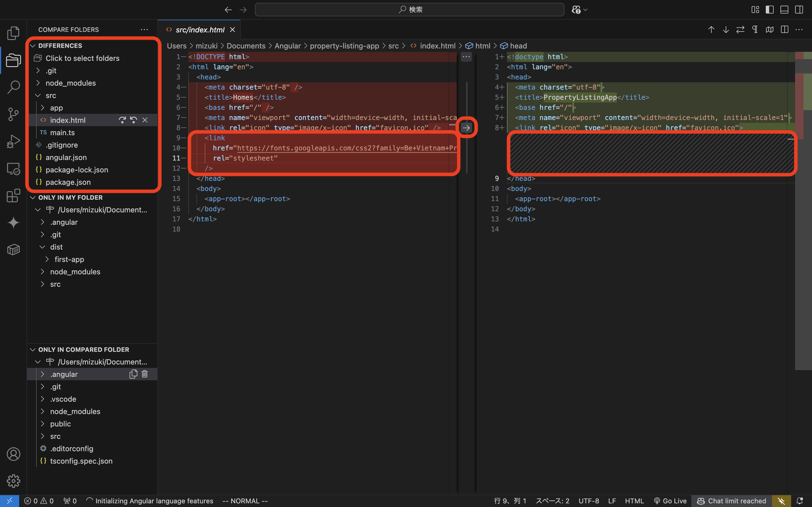This screenshot has width=812, height=507.
Task: Click Go Live in status bar
Action: point(670,501)
